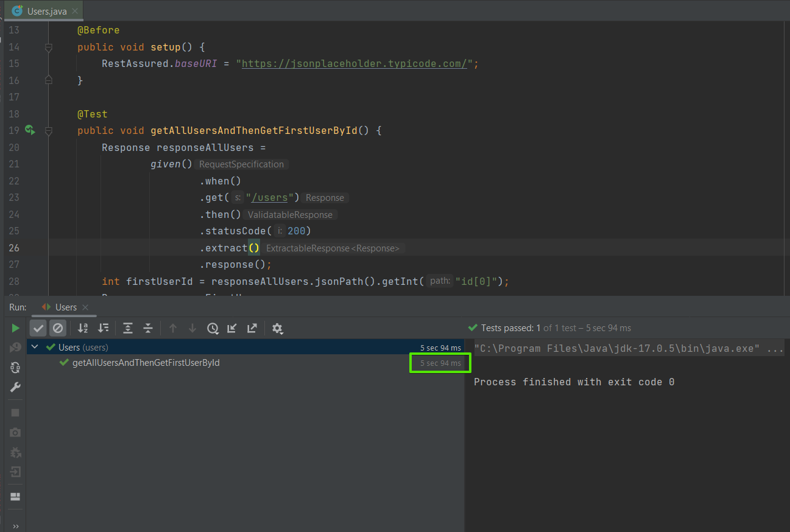Toggle Sort Alphabetically in test tree
The image size is (790, 532).
click(x=83, y=328)
